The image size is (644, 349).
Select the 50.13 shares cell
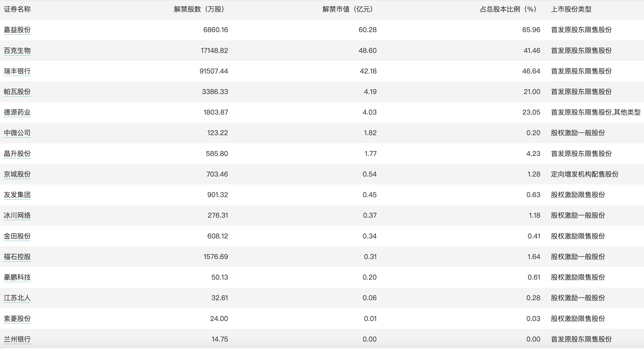tap(220, 277)
